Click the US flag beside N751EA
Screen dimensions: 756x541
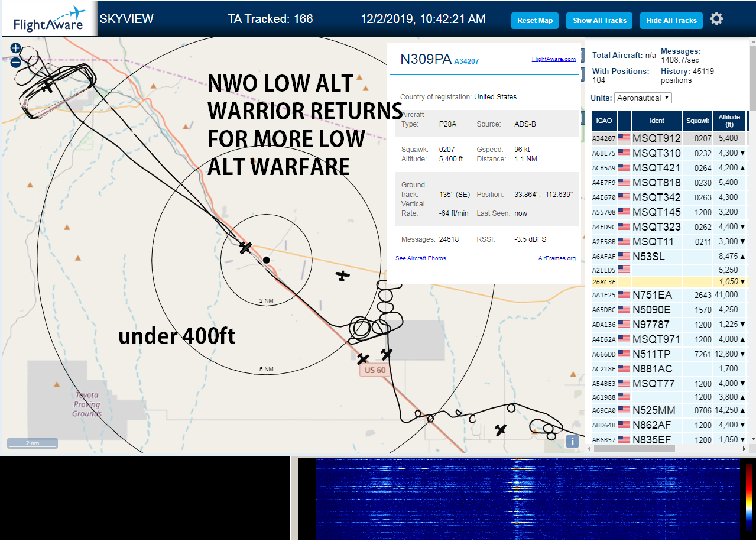(x=624, y=295)
